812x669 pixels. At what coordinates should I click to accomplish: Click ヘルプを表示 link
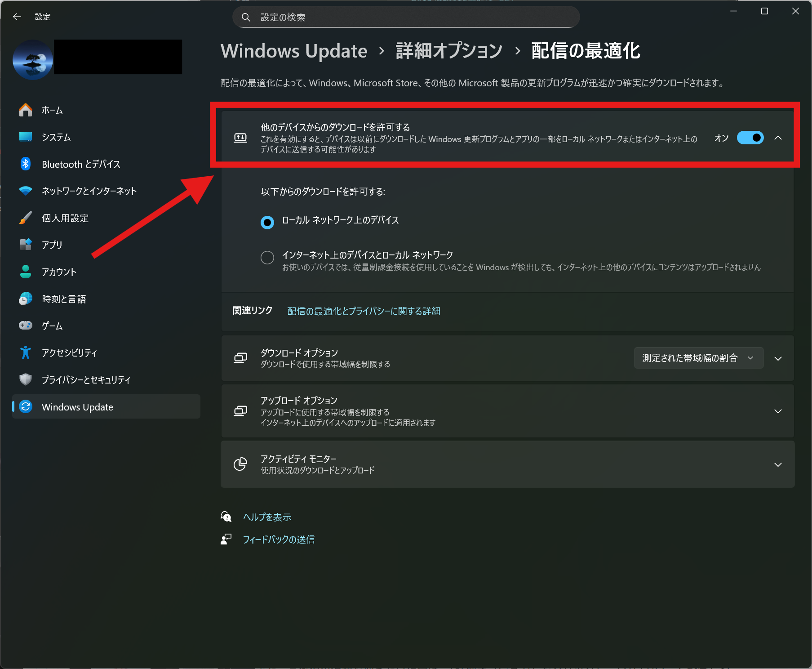click(x=267, y=517)
